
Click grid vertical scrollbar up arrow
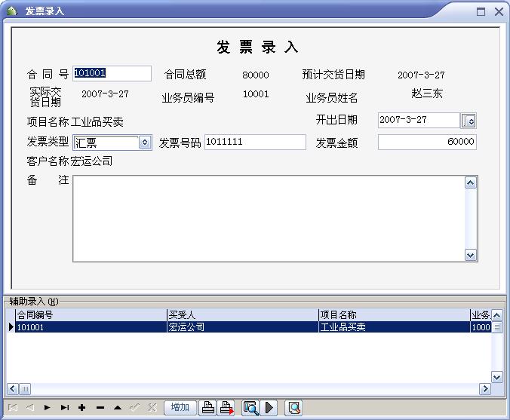[x=496, y=315]
